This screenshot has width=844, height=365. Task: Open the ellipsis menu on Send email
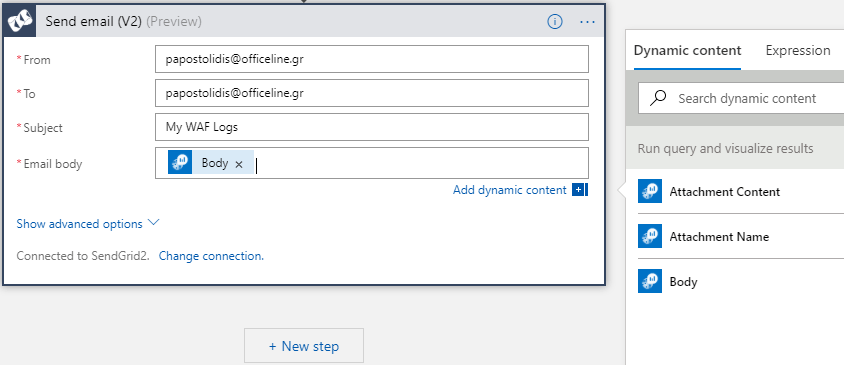click(587, 22)
